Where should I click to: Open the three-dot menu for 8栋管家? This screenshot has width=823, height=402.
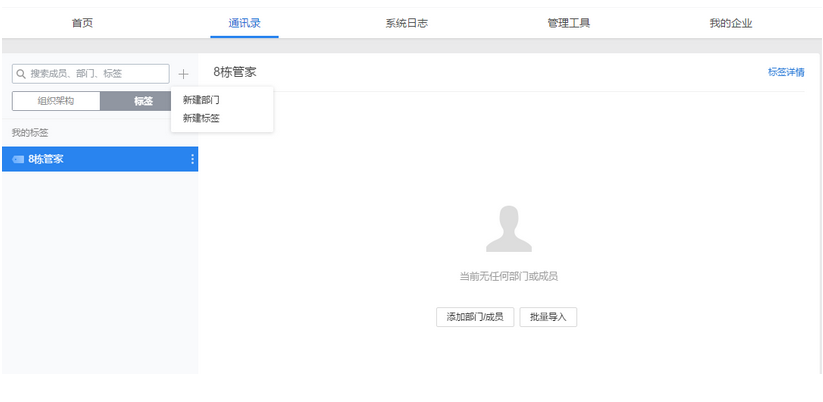click(x=193, y=159)
